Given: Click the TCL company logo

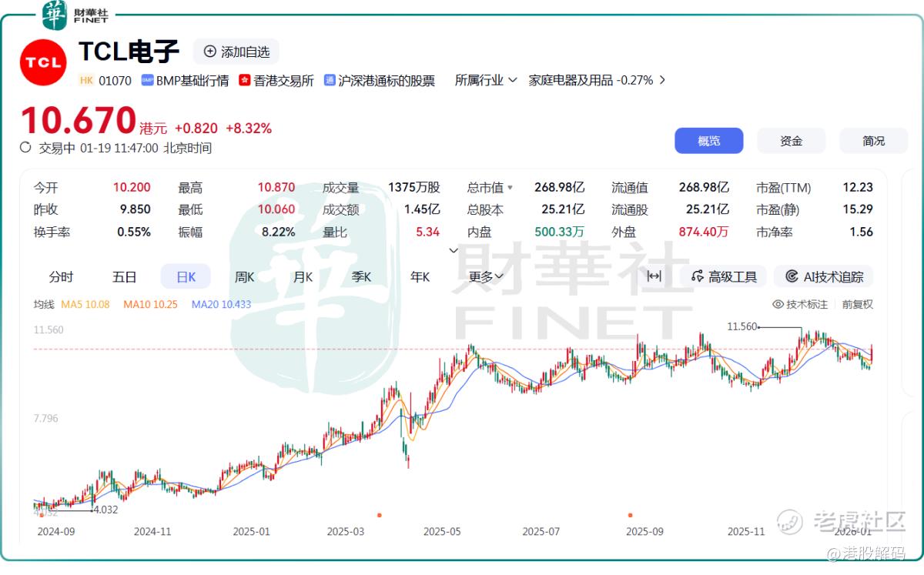Looking at the screenshot, I should point(43,64).
